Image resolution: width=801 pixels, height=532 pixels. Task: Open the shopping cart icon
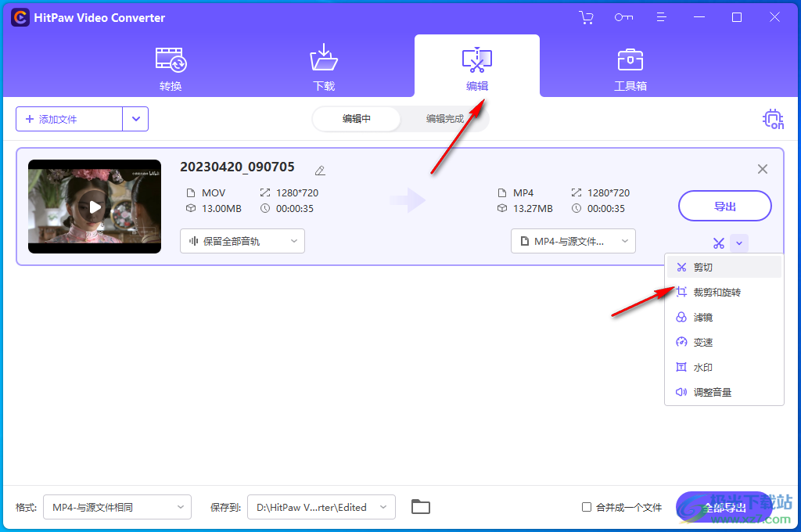tap(586, 16)
